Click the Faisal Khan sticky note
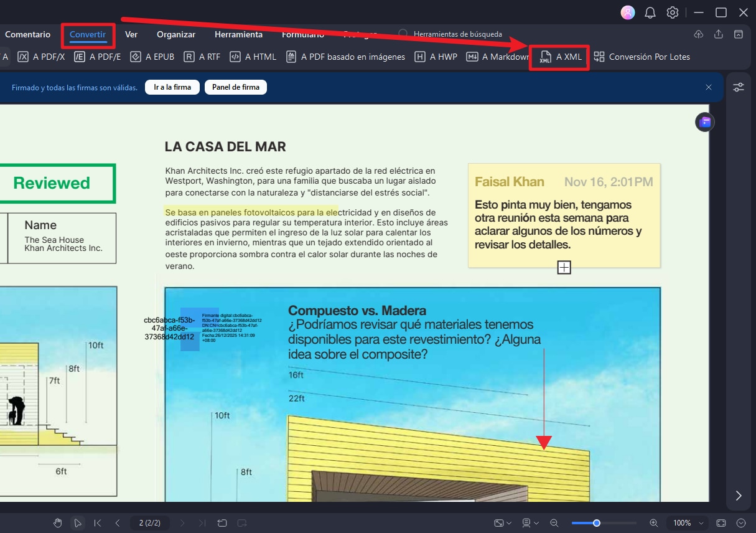 click(x=564, y=215)
